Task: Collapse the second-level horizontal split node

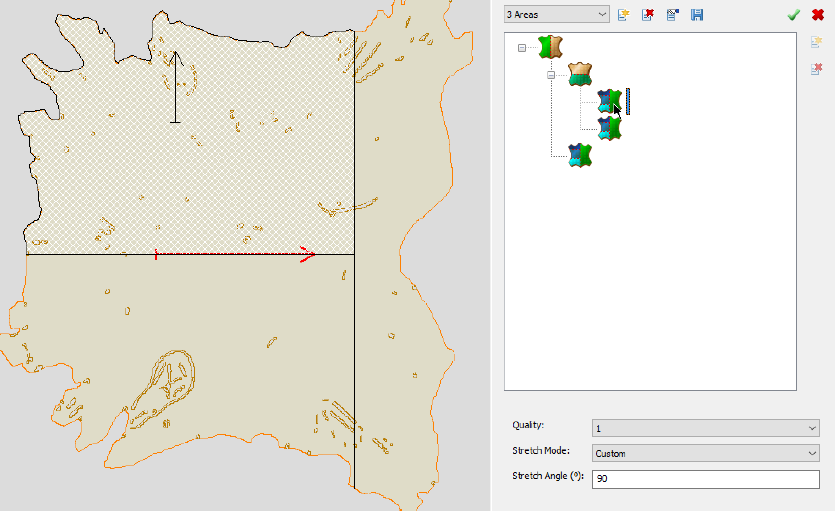Action: [551, 75]
